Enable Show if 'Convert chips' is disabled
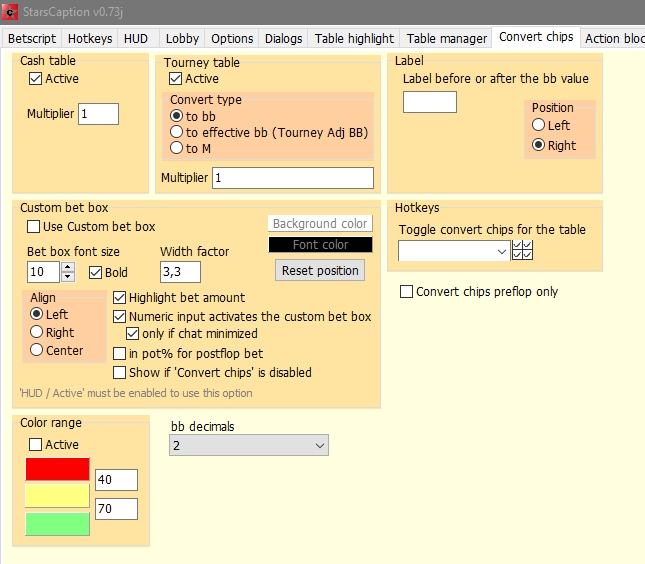This screenshot has width=645, height=564. click(x=119, y=372)
